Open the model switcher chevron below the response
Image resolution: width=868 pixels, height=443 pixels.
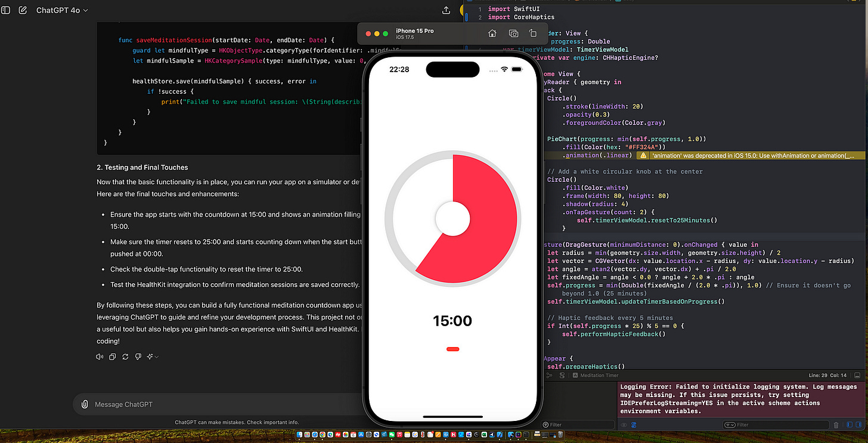[x=156, y=357]
